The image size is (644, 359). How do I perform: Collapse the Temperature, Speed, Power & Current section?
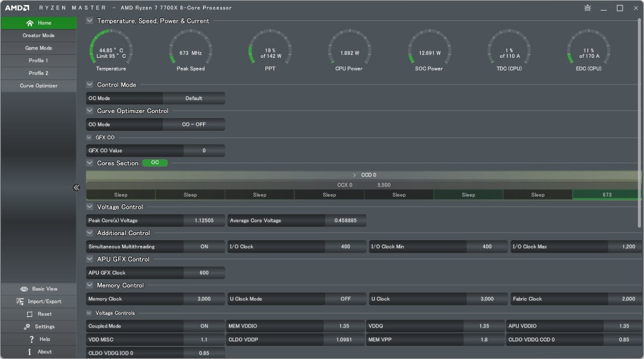[x=90, y=21]
